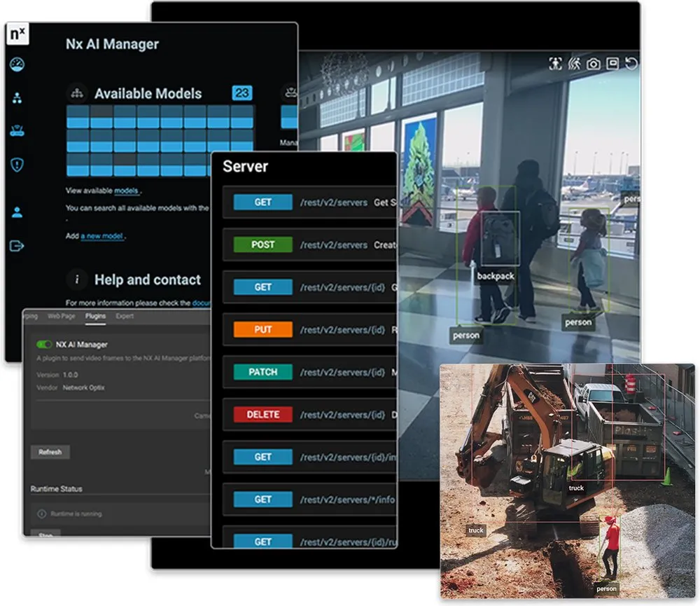Take a screenshot with the camera icon
This screenshot has width=700, height=606.
(594, 64)
